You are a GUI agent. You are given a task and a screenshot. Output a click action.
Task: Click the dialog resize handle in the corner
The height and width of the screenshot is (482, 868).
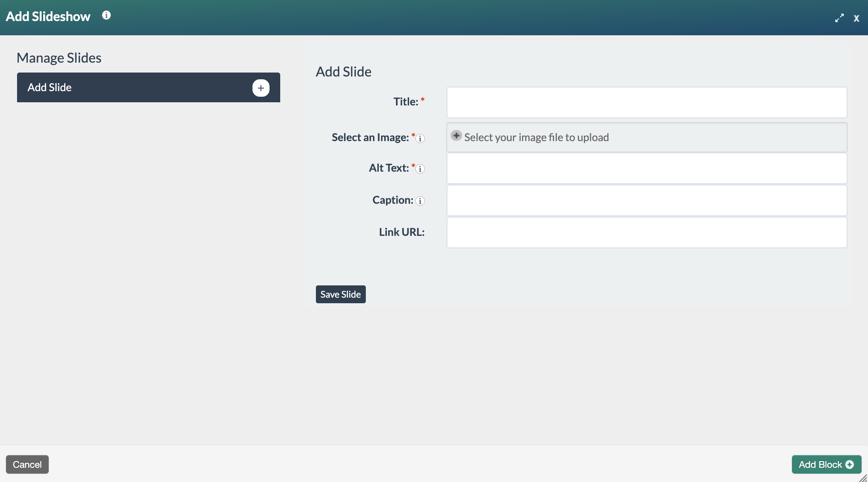(x=863, y=478)
